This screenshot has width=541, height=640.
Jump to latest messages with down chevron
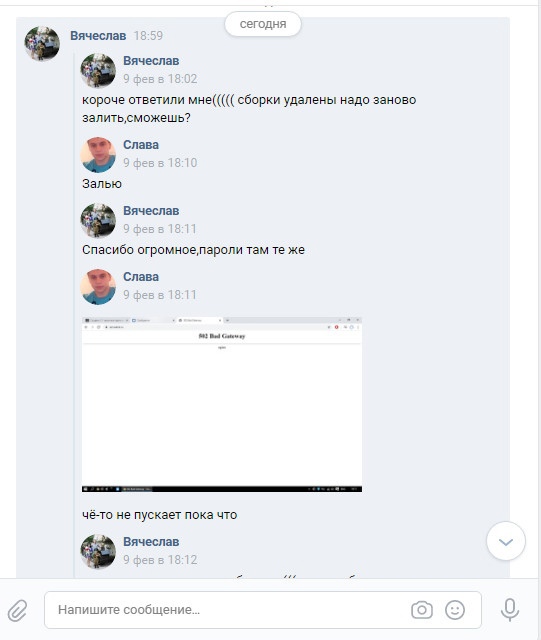pos(506,542)
